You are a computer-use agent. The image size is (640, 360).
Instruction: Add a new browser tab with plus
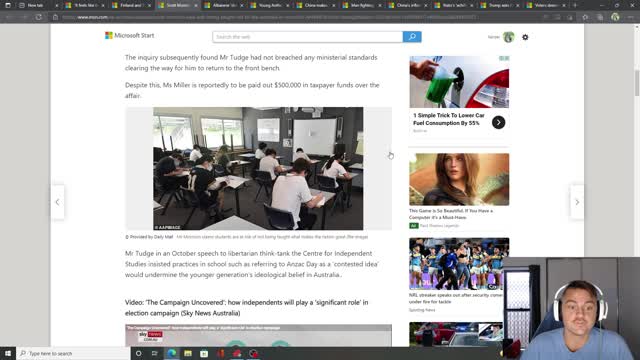(x=575, y=5)
